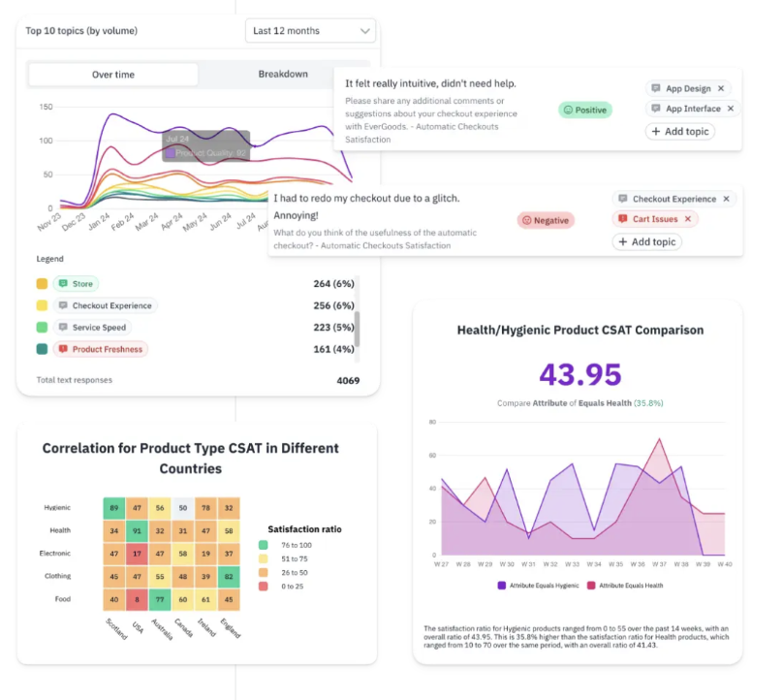Open the Last 12 months date range dropdown
This screenshot has width=783, height=700.
pos(310,31)
